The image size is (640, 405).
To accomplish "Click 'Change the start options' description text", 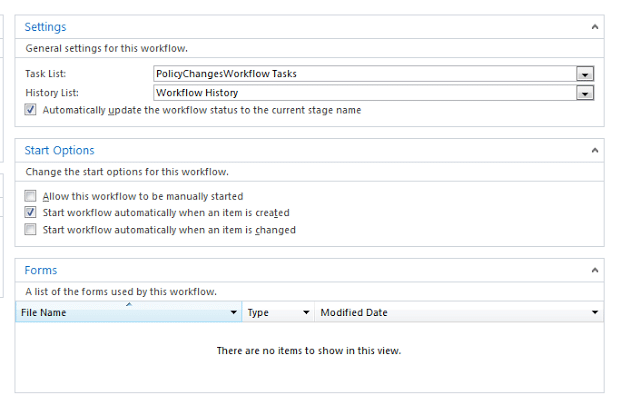I will (127, 172).
